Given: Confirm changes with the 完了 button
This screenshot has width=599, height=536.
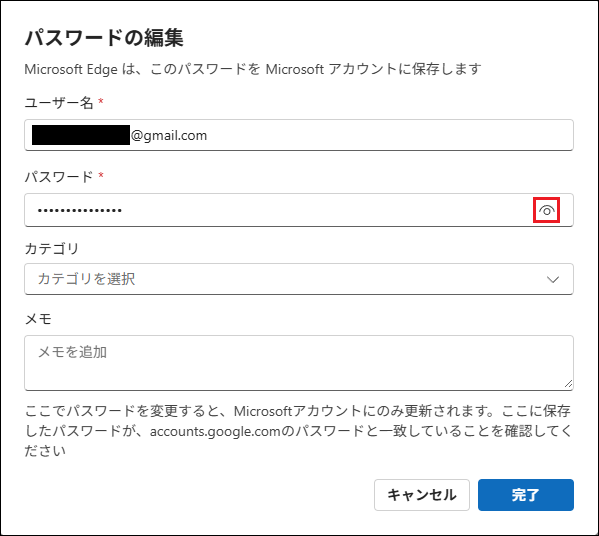Looking at the screenshot, I should [x=526, y=495].
